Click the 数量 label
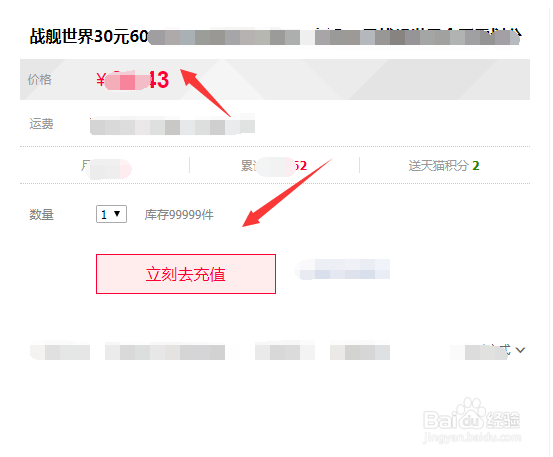This screenshot has height=457, width=553. coord(41,214)
